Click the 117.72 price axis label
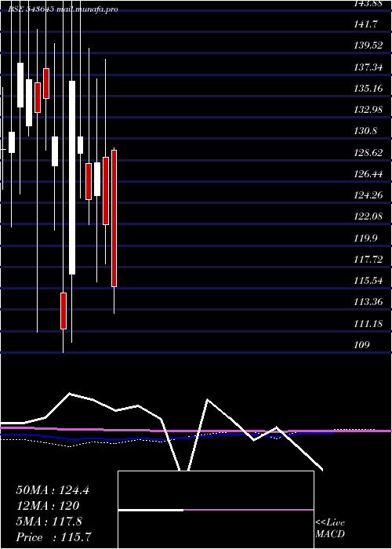 click(x=368, y=259)
